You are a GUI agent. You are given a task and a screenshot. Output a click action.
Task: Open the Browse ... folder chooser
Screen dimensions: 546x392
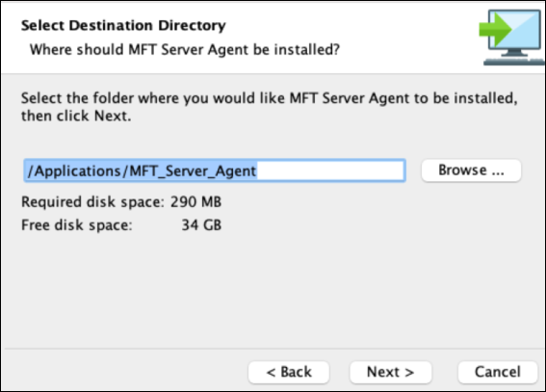pos(471,170)
